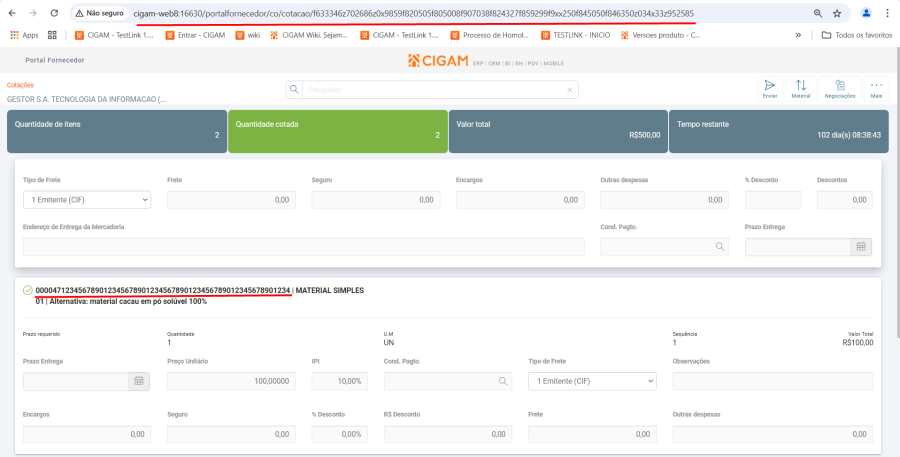Clear the Pesquisar field with X icon
Viewport: 900px width, 457px height.
[570, 90]
